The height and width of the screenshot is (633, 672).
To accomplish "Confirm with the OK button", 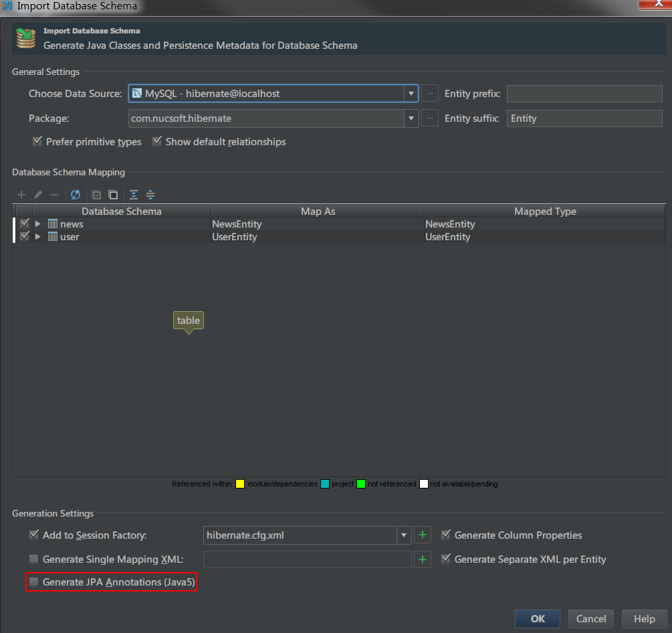I will [538, 619].
